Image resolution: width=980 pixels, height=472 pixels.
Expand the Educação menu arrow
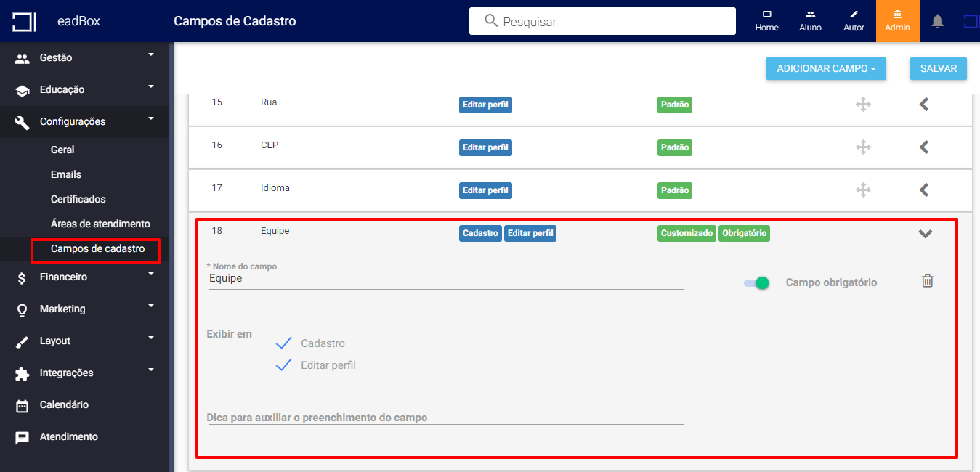point(151,86)
